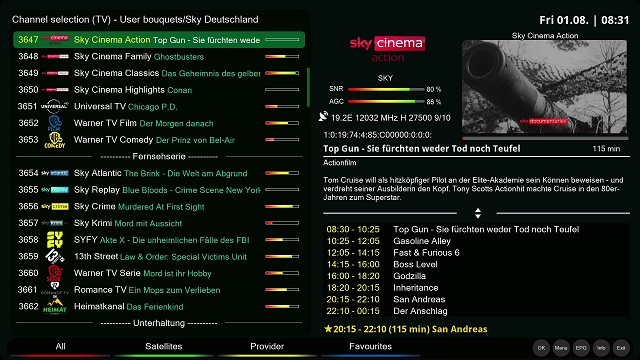Image resolution: width=640 pixels, height=360 pixels.
Task: Click the service reference 1:0:19:74:4:85
Action: (x=378, y=135)
